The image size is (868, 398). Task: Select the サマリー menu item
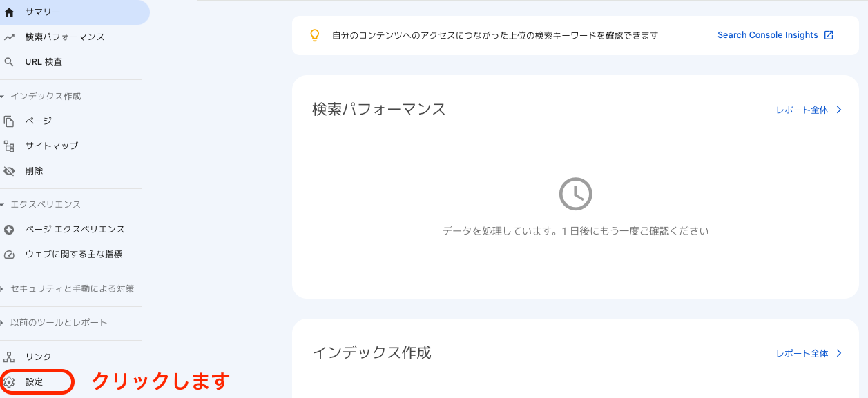click(74, 12)
